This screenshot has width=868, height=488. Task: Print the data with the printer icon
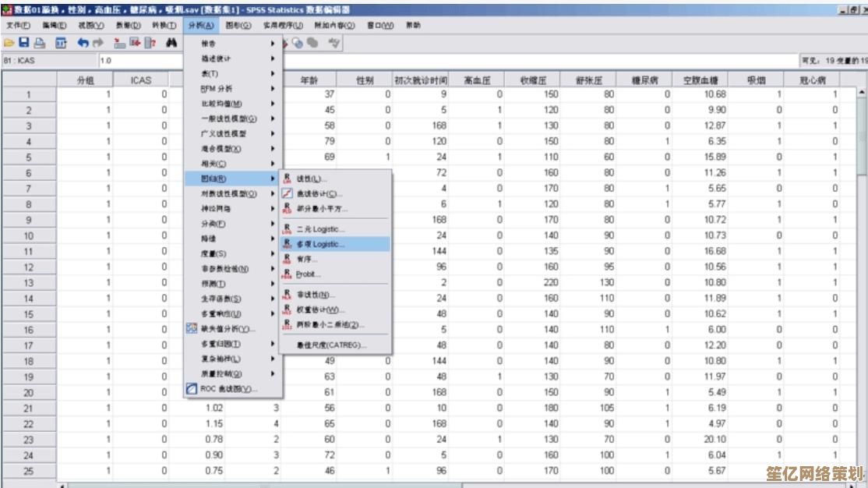(x=40, y=41)
